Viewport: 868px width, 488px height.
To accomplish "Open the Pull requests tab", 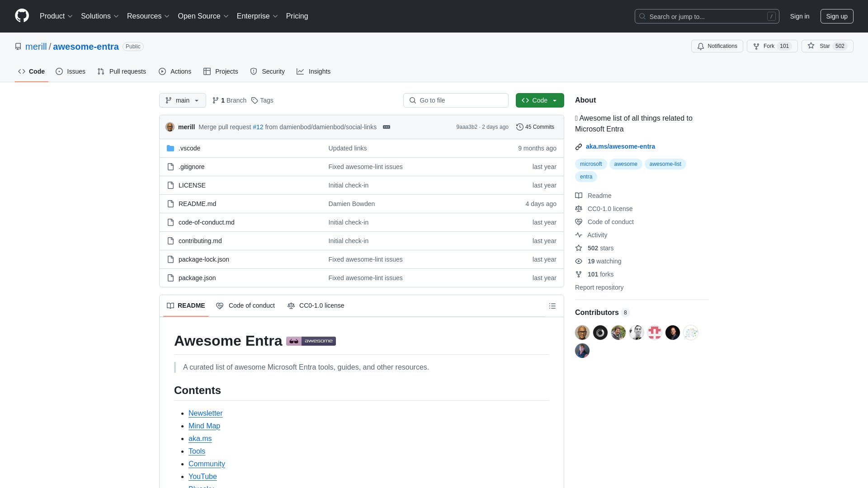I will point(122,71).
